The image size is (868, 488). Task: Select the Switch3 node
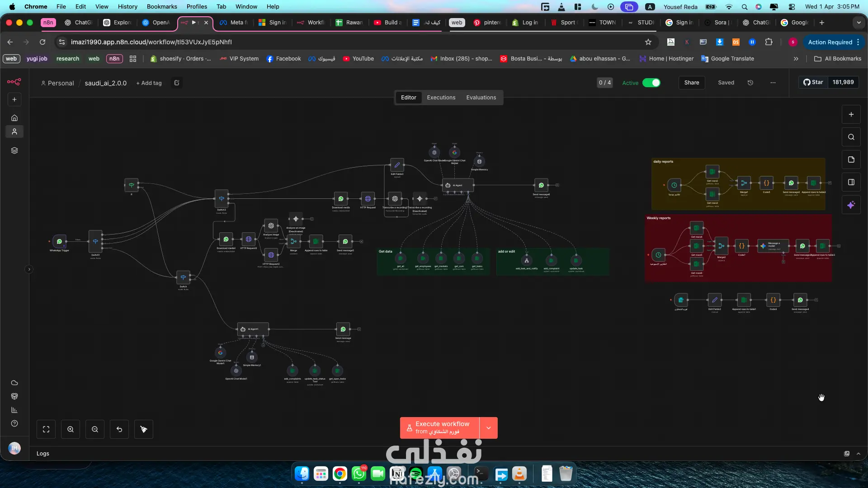[222, 198]
